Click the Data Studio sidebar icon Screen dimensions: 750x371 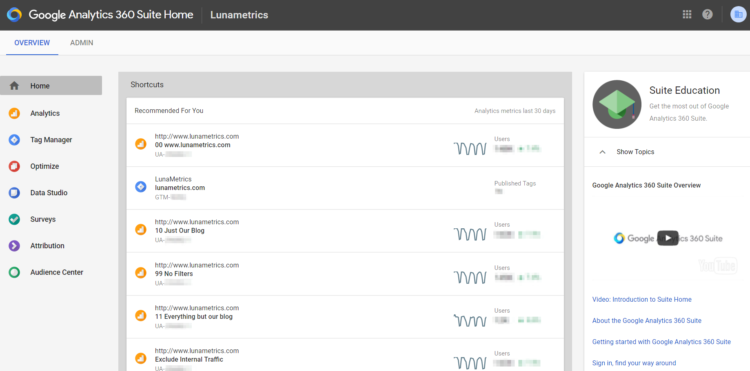[14, 193]
